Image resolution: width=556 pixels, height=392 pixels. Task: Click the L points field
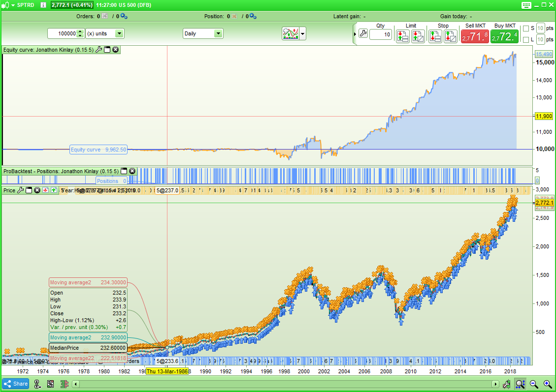point(540,40)
